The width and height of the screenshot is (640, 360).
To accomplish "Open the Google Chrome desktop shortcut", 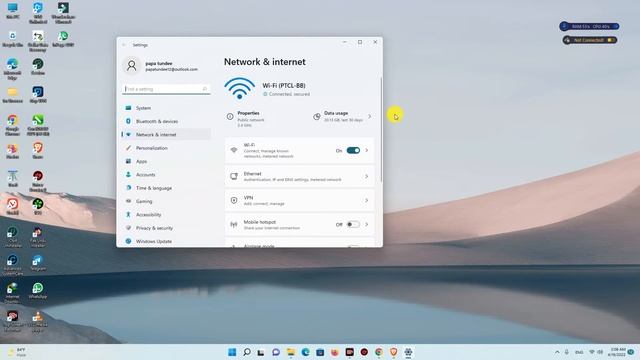I will pos(13,125).
